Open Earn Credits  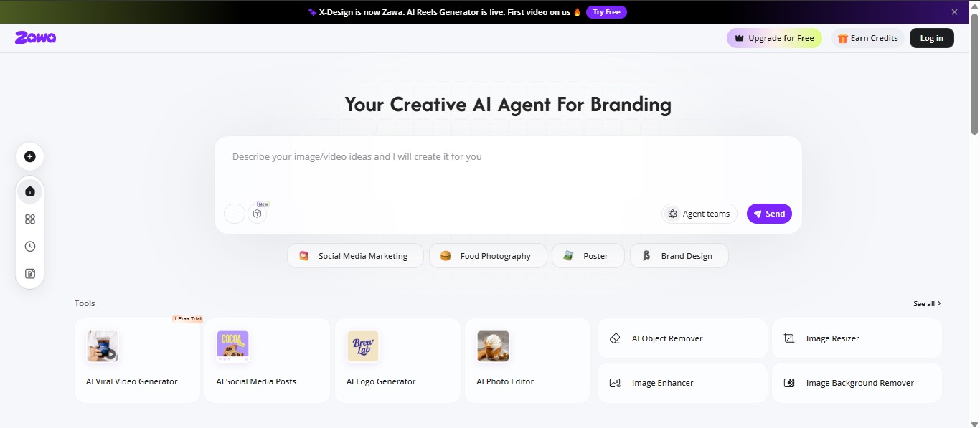pos(867,38)
